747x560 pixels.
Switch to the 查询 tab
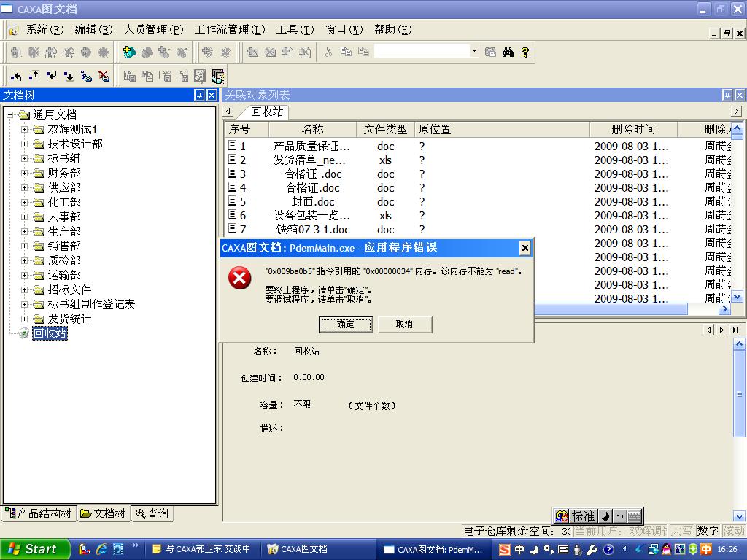click(152, 514)
